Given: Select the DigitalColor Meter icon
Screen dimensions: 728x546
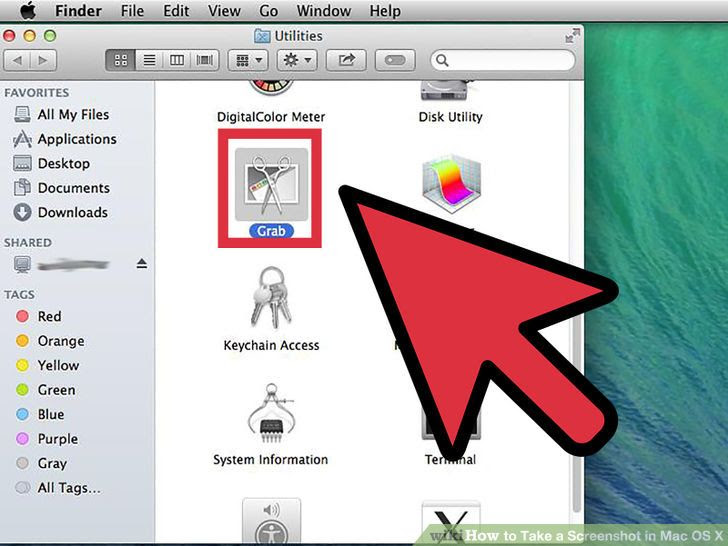Looking at the screenshot, I should 271,88.
